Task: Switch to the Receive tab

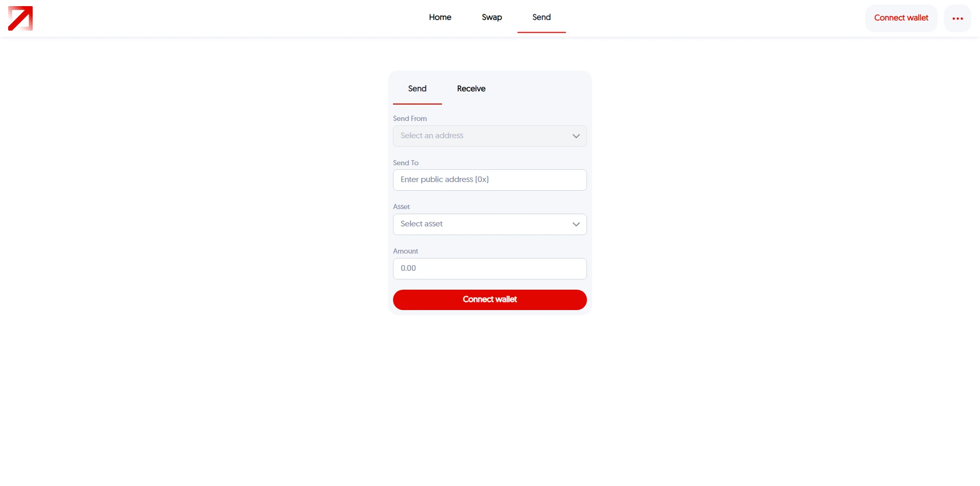Action: [x=471, y=89]
